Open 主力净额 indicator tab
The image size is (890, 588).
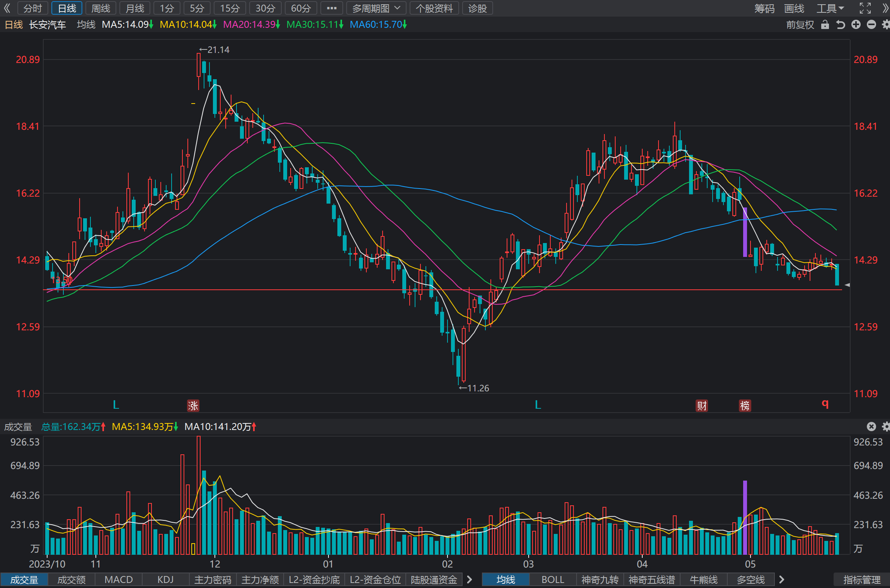click(x=260, y=580)
